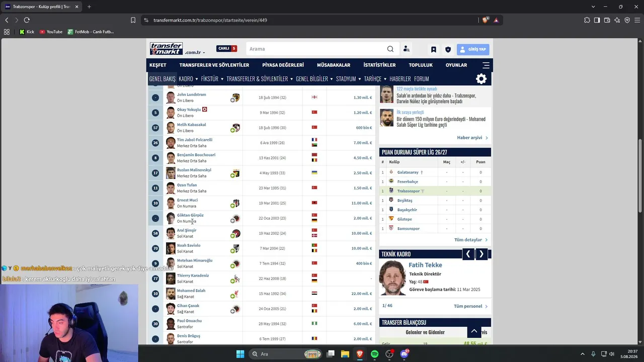Open Spotify from the taskbar

point(374,354)
